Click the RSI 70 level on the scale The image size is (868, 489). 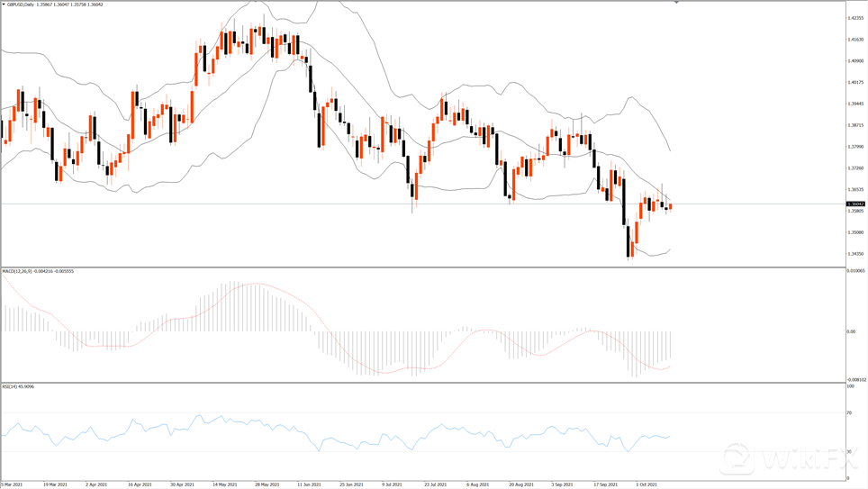coord(850,412)
